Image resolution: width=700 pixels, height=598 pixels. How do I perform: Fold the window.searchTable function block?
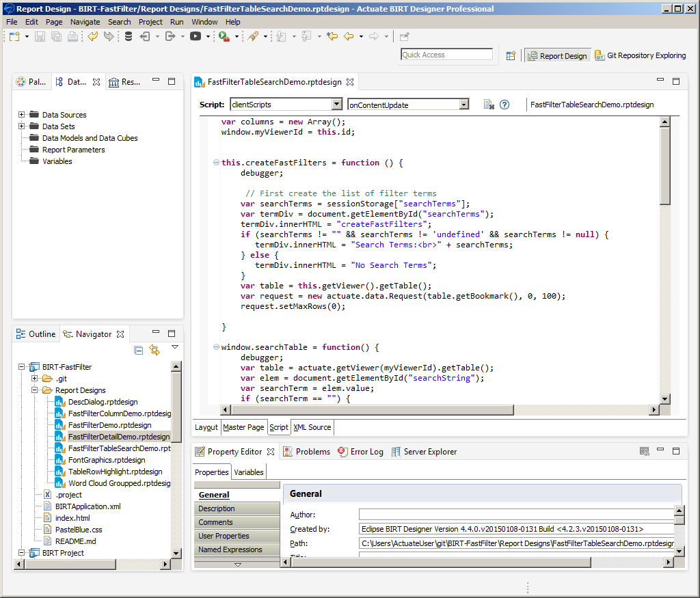point(216,346)
